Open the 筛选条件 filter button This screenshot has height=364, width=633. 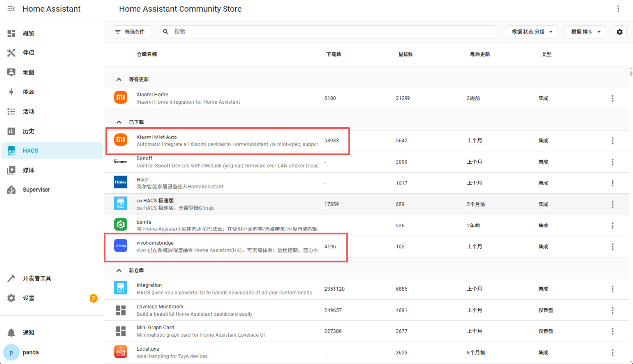click(131, 32)
